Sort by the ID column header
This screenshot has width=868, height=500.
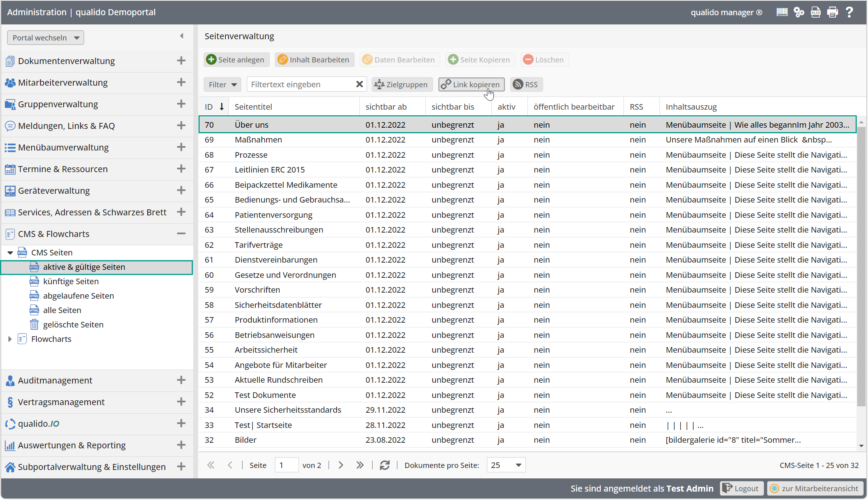[x=214, y=107]
